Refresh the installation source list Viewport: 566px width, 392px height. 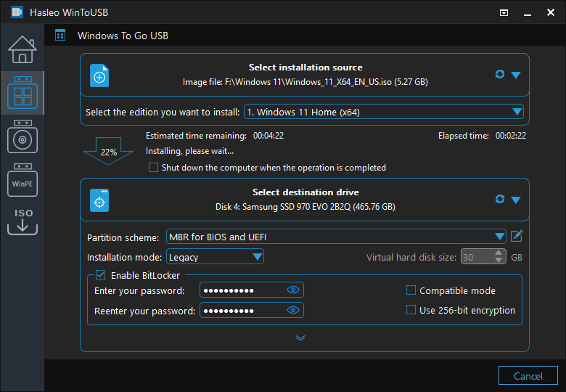point(499,75)
